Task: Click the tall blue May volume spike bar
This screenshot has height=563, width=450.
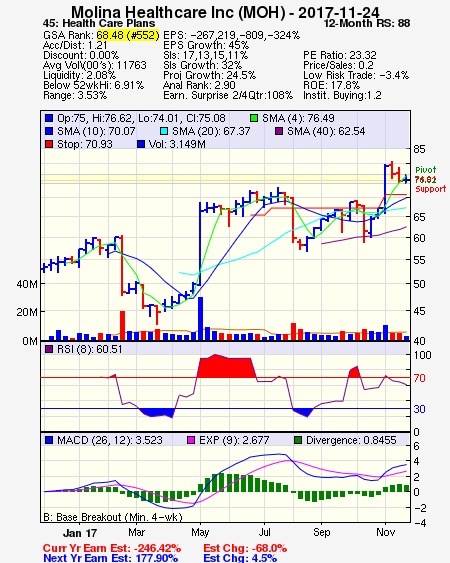Action: click(200, 318)
